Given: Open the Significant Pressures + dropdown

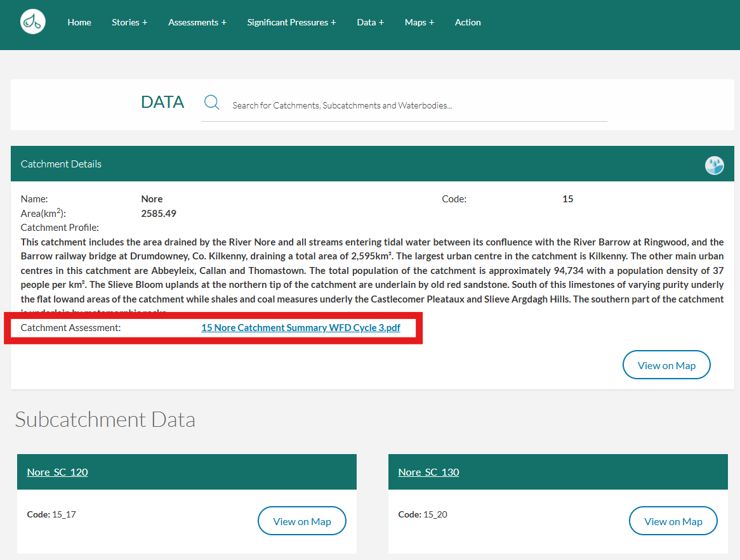Looking at the screenshot, I should tap(291, 22).
